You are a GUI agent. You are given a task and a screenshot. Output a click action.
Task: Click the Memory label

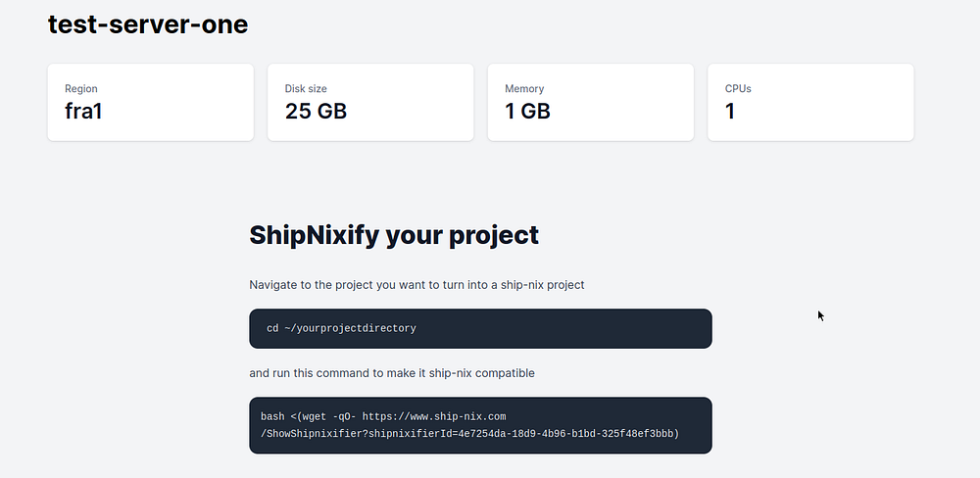click(x=524, y=89)
